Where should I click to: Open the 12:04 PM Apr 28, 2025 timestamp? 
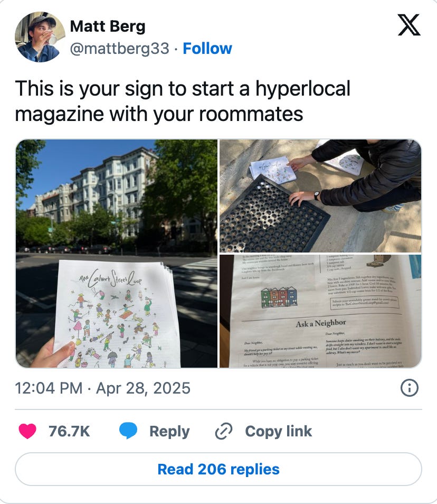103,388
